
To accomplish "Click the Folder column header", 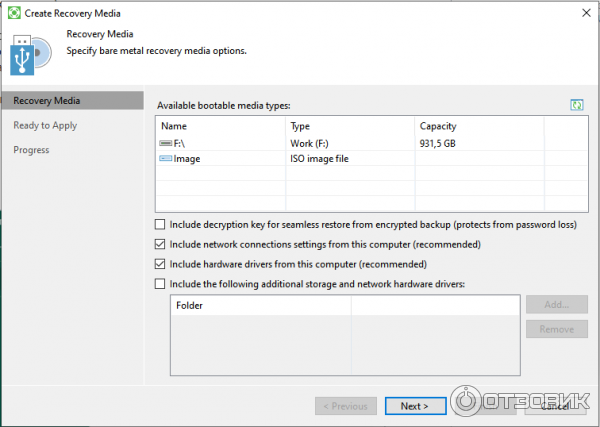I will tap(261, 305).
